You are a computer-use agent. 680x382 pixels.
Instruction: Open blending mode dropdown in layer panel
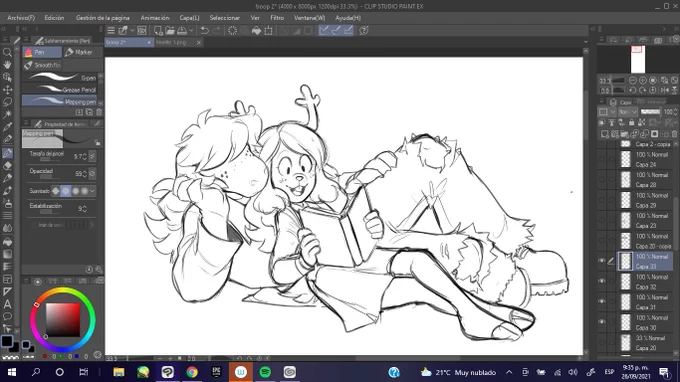[x=628, y=112]
